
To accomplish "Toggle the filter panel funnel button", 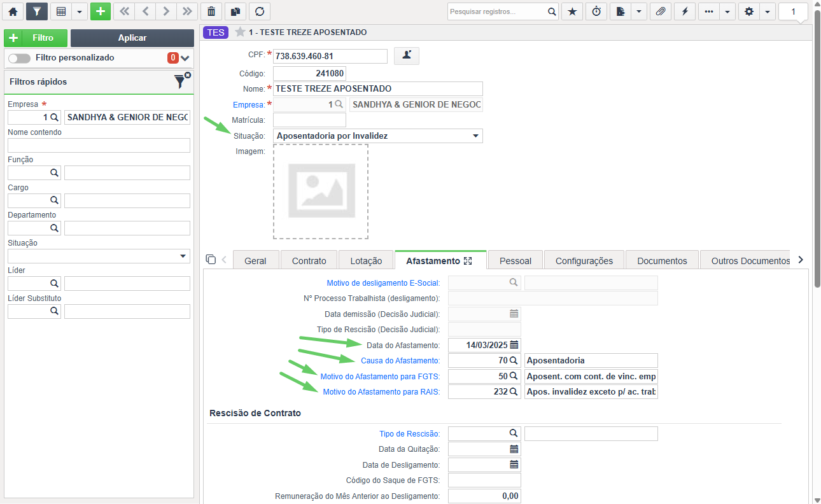I will coord(37,11).
